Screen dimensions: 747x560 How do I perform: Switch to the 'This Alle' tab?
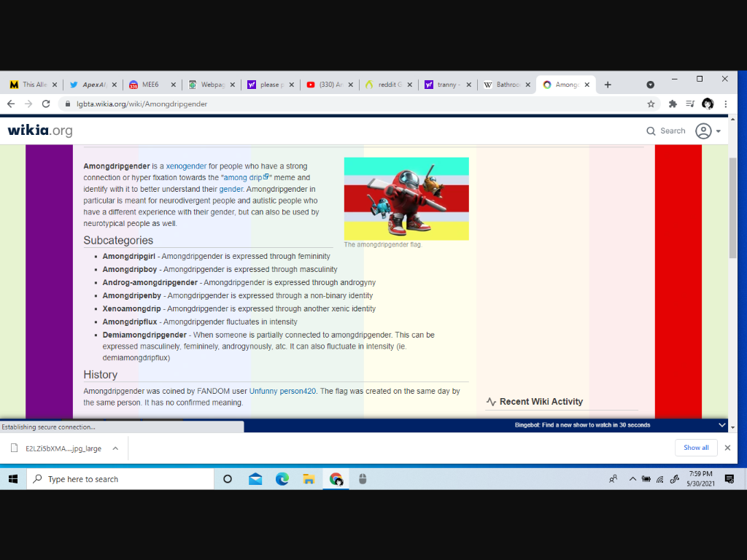(34, 85)
